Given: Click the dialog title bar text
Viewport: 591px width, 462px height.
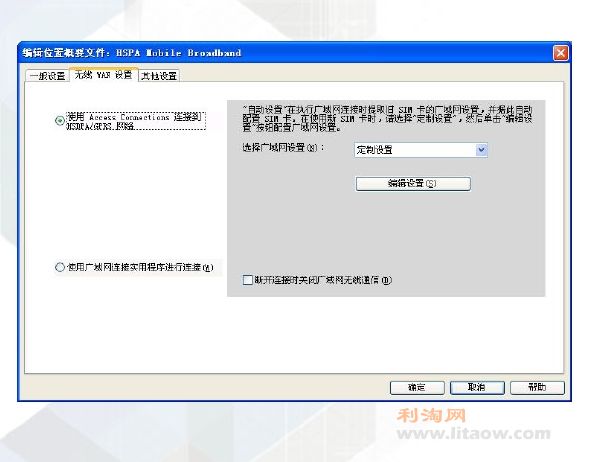Looking at the screenshot, I should point(132,53).
